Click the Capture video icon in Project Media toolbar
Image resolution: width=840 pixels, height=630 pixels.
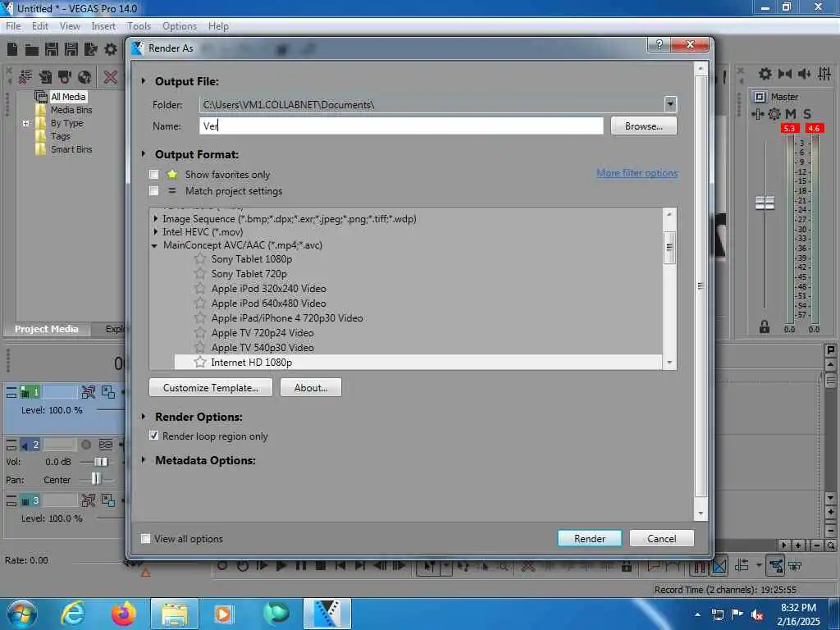[x=65, y=77]
